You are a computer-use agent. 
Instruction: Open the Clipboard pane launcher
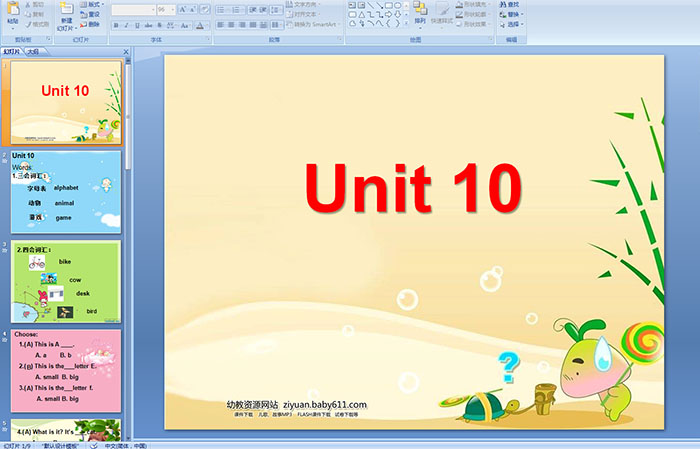[x=49, y=40]
